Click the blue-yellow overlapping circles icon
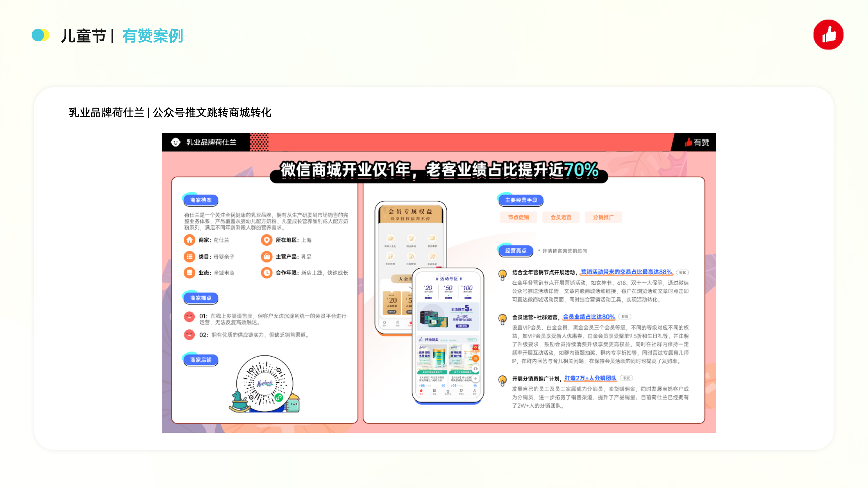The height and width of the screenshot is (488, 868). click(40, 35)
